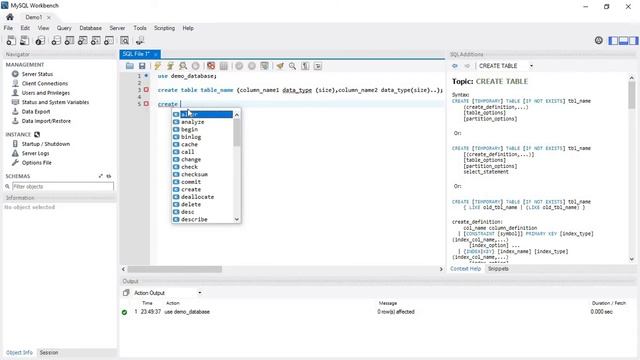Image resolution: width=640 pixels, height=360 pixels.
Task: Open the Tools menu
Action: coord(140,28)
